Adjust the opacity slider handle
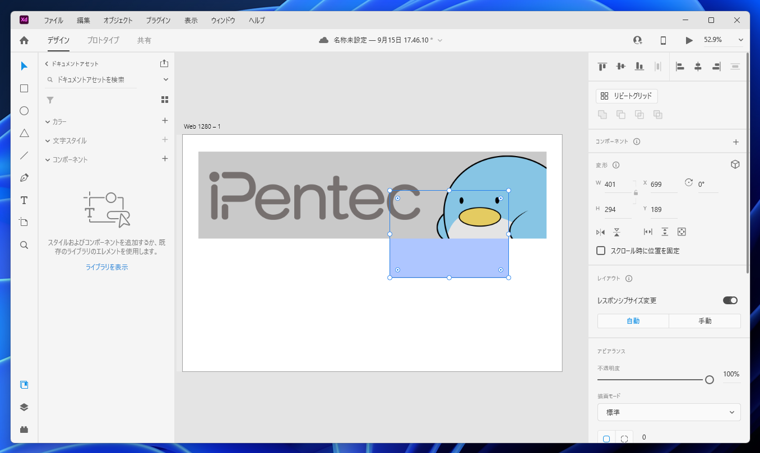 (x=709, y=380)
